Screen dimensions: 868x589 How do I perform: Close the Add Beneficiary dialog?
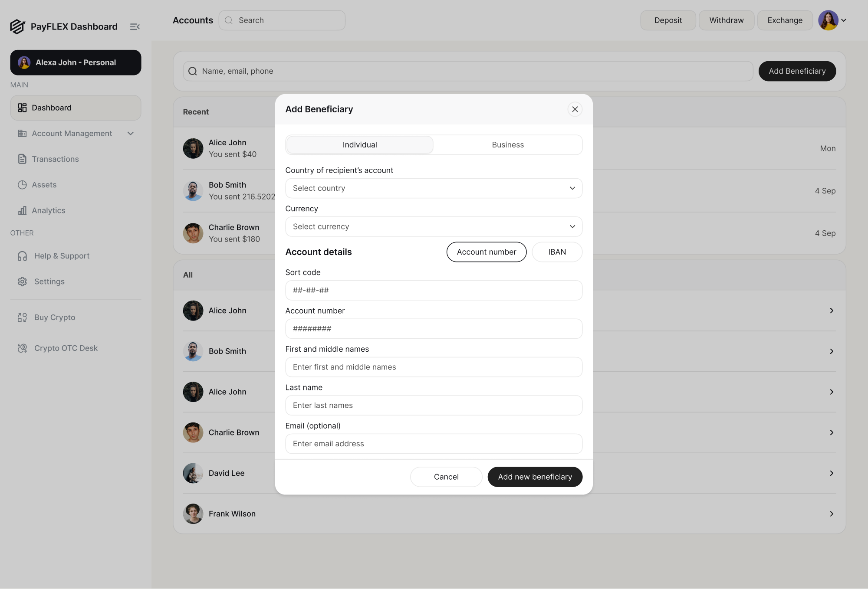point(575,109)
